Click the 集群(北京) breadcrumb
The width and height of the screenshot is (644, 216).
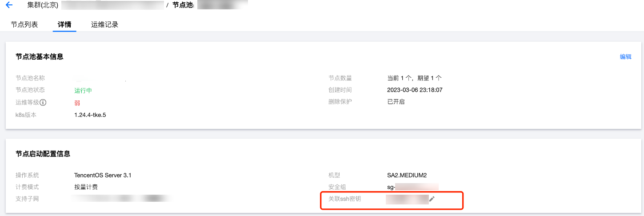[x=41, y=5]
